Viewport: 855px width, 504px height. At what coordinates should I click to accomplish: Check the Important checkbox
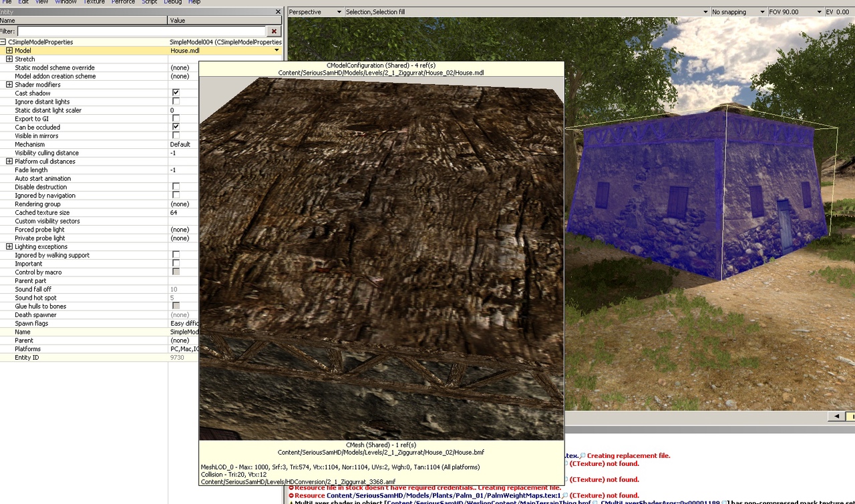coord(176,264)
